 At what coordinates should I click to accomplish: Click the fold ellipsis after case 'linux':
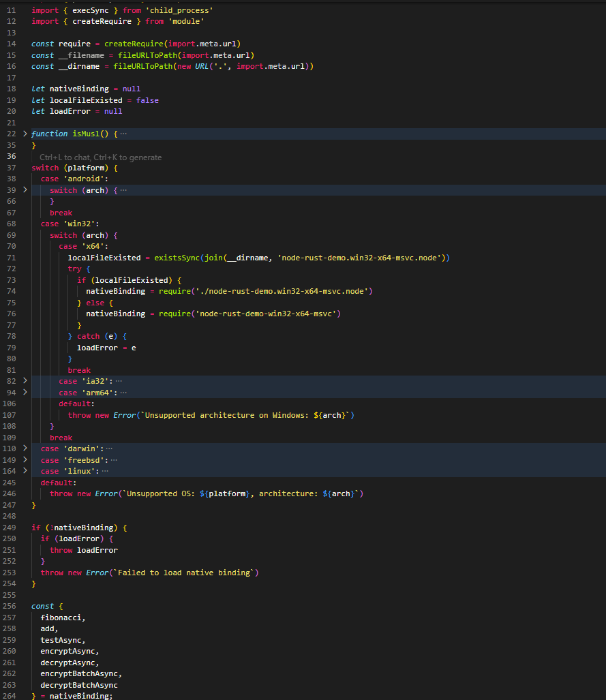click(105, 471)
